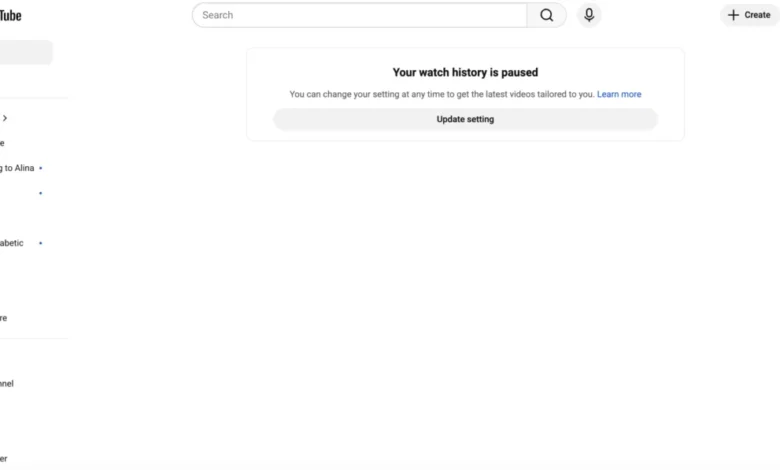
Task: Expand the sidebar section with the chevron arrow
Action: 5,118
